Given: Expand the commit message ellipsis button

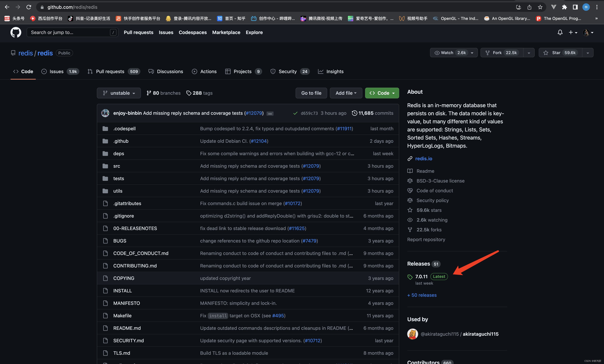Looking at the screenshot, I should tap(270, 114).
